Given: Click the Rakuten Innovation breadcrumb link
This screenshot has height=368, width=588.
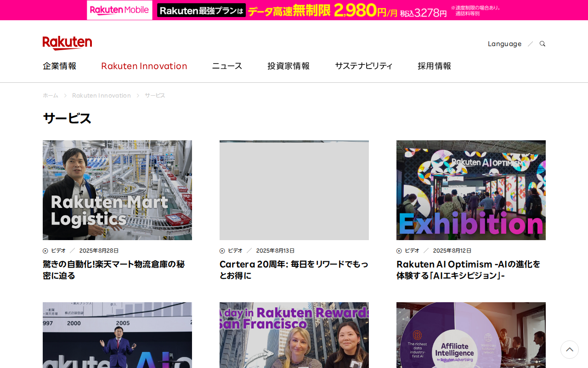Looking at the screenshot, I should coord(102,95).
